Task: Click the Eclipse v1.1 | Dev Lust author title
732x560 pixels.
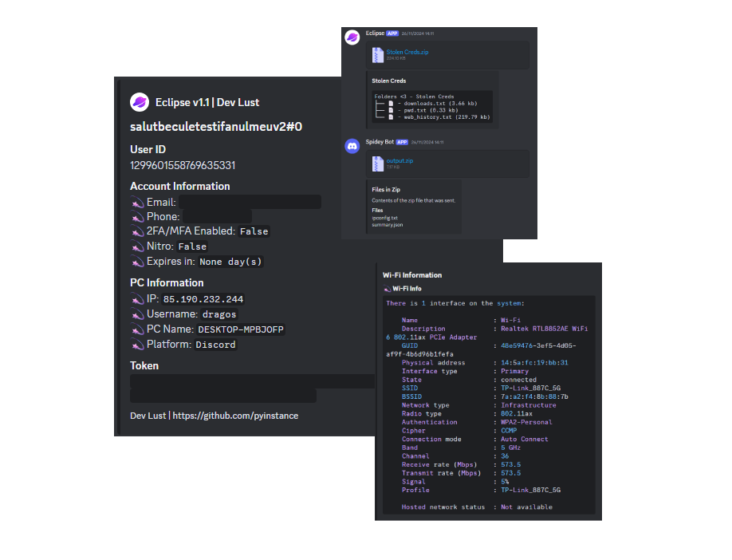Action: 207,102
